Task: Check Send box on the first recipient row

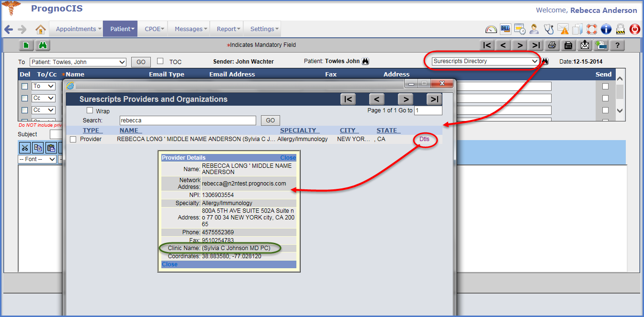Action: (x=605, y=87)
